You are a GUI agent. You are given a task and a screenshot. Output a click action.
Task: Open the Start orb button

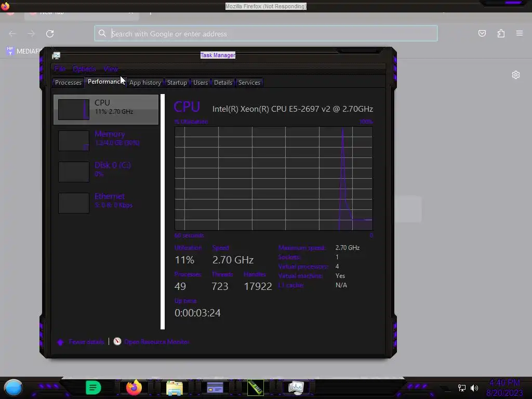13,388
